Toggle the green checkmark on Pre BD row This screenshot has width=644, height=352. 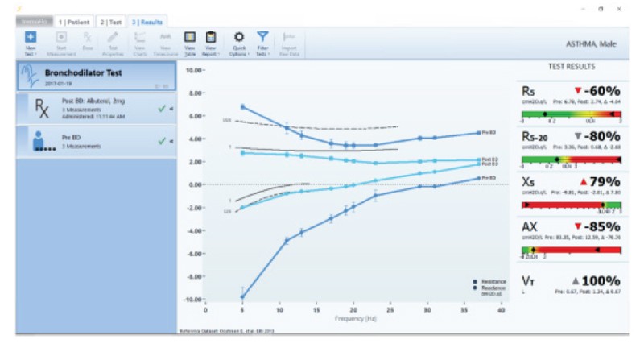coord(162,141)
